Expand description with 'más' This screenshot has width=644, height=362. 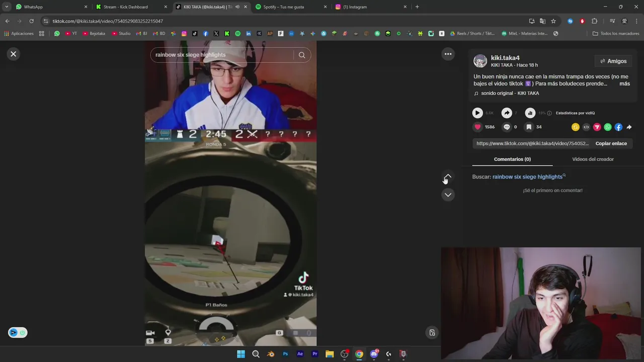(x=624, y=83)
